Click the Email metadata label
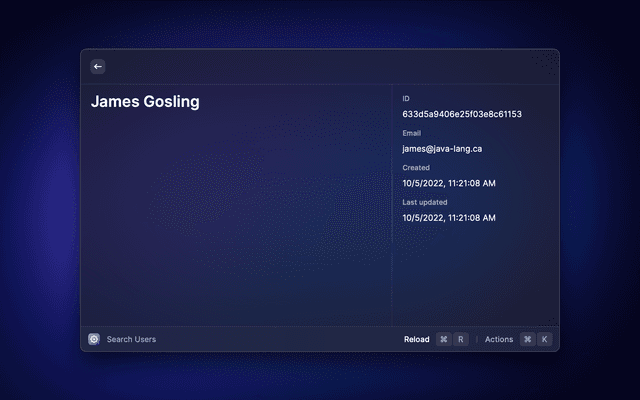 click(412, 133)
